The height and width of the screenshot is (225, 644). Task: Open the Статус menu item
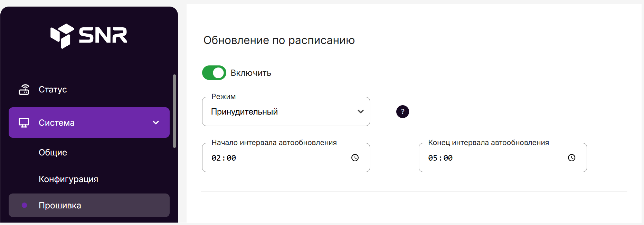tap(53, 89)
